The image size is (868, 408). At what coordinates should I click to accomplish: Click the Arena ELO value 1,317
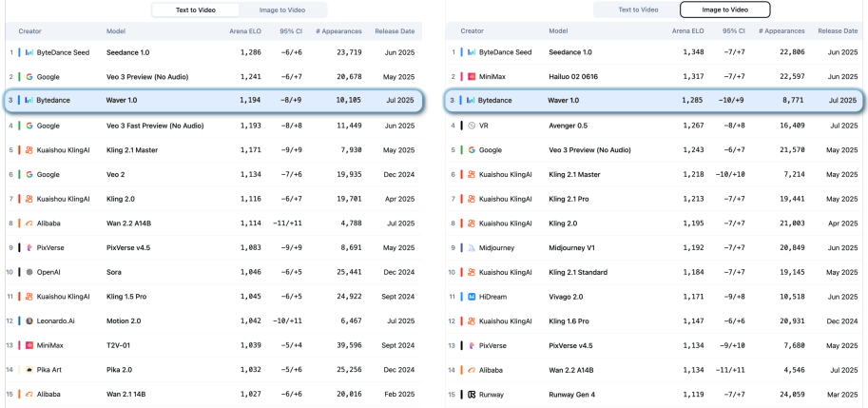tap(692, 76)
